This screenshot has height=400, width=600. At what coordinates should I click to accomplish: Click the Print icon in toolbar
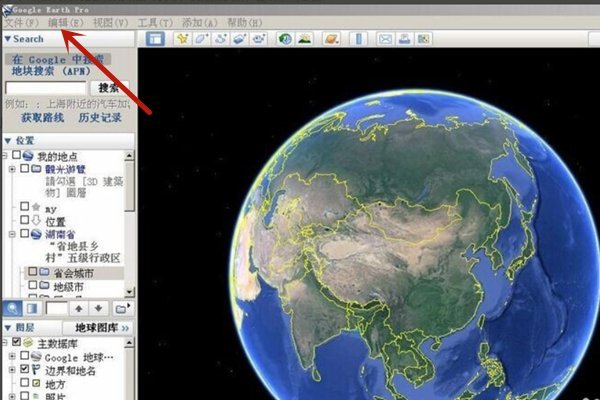pyautogui.click(x=404, y=39)
